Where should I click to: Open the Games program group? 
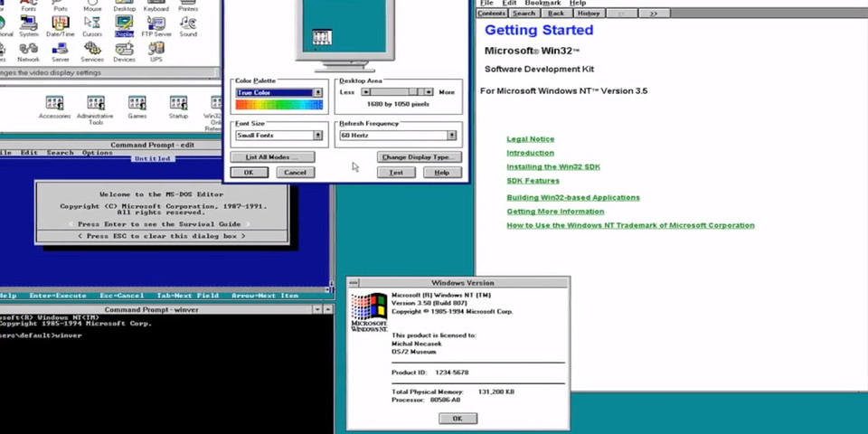click(137, 107)
